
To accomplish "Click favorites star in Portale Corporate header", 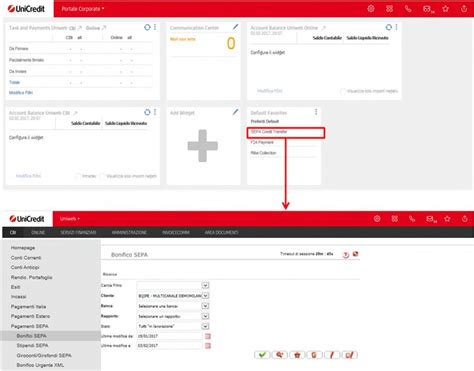I will pyautogui.click(x=445, y=9).
